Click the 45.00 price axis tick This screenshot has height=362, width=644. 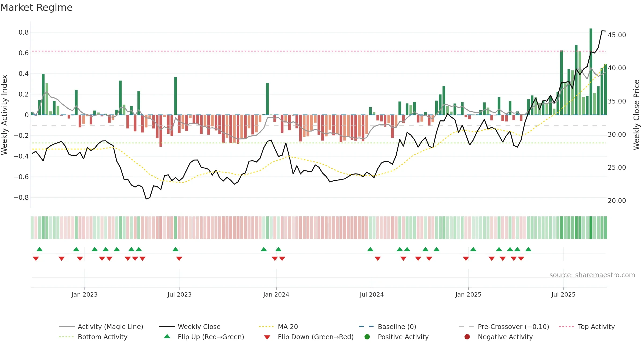[617, 35]
